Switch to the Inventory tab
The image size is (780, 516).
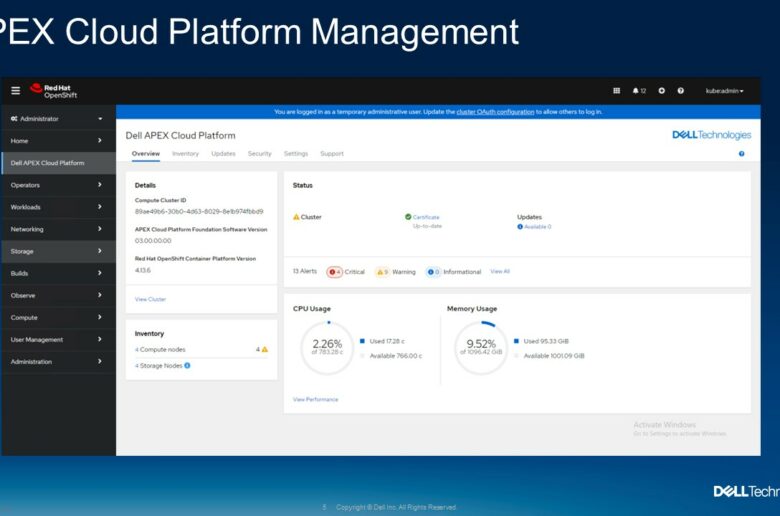(x=185, y=153)
